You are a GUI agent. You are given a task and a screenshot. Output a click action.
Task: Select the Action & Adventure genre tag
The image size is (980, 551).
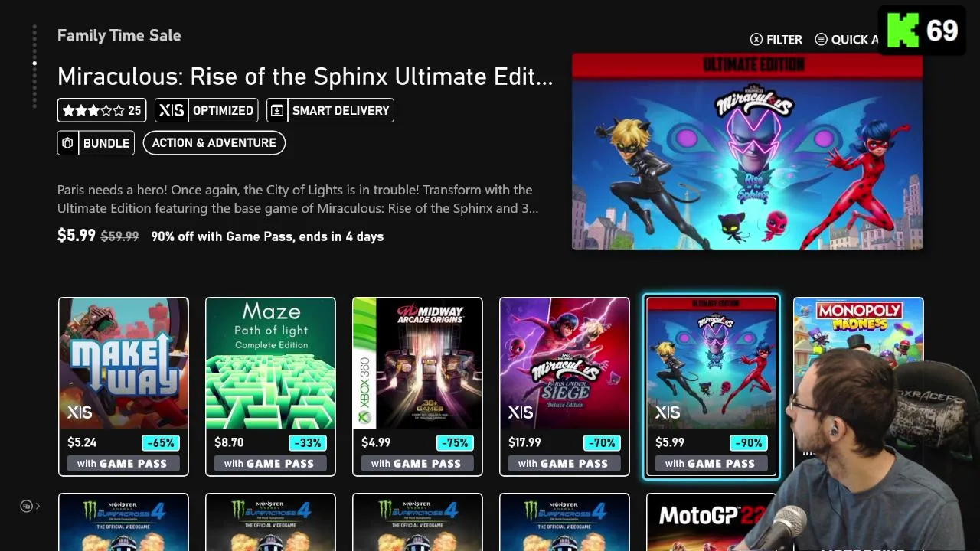[214, 143]
